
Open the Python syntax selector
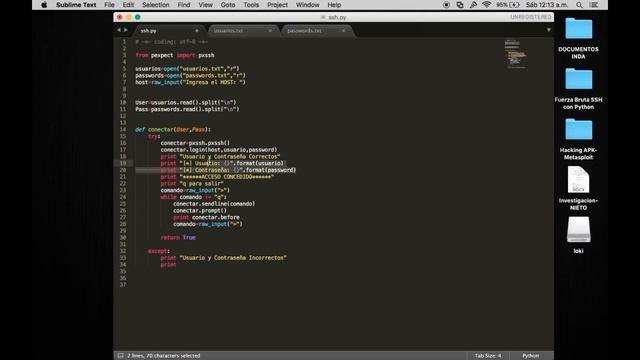[x=531, y=356]
